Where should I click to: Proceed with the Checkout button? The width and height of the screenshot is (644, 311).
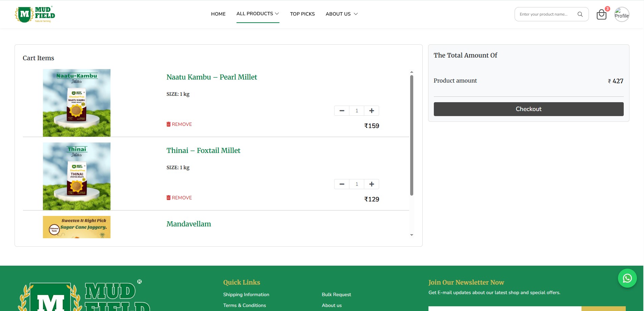coord(528,109)
